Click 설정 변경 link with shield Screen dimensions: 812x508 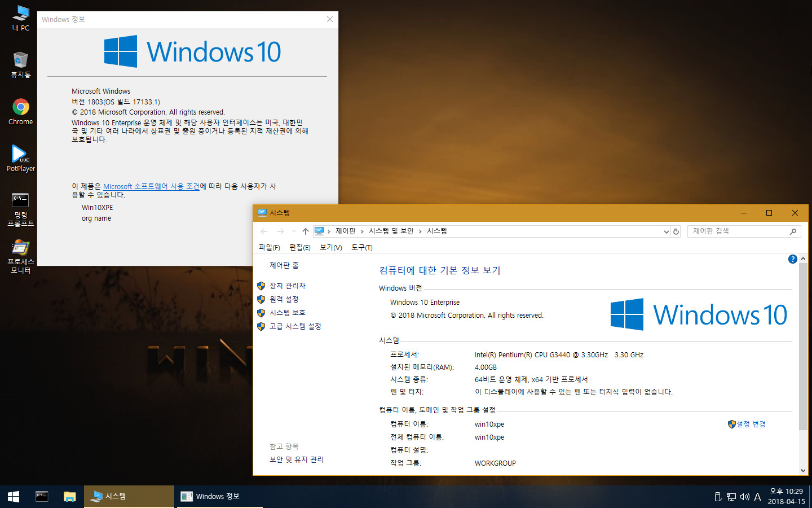747,424
